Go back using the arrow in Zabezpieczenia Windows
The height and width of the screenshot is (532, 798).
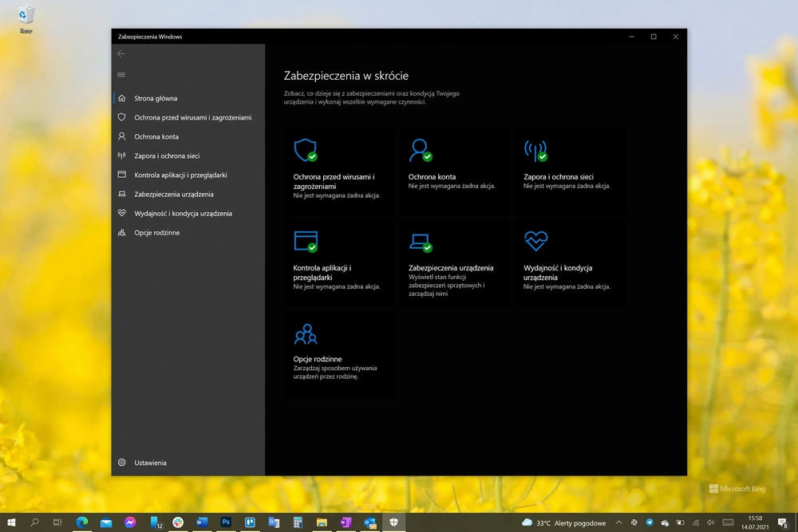pos(121,54)
